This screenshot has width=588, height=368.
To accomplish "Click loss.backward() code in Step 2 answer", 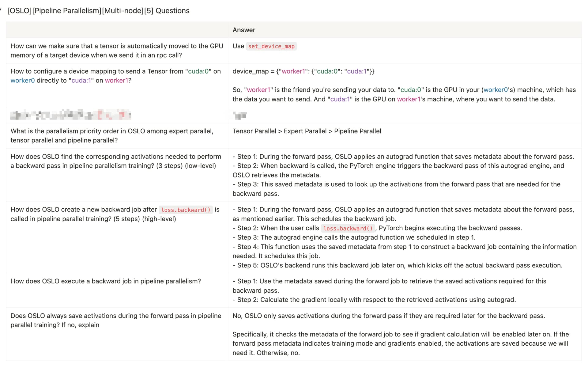I will (x=348, y=228).
